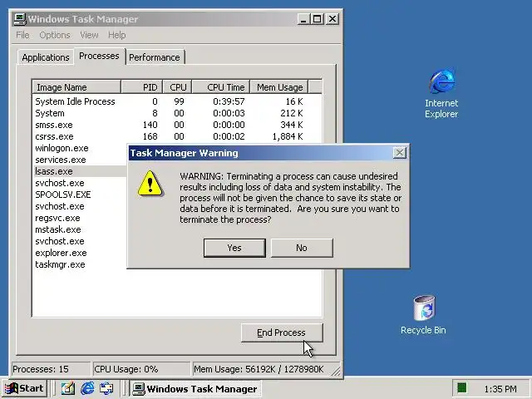Click the End Process button

282,332
